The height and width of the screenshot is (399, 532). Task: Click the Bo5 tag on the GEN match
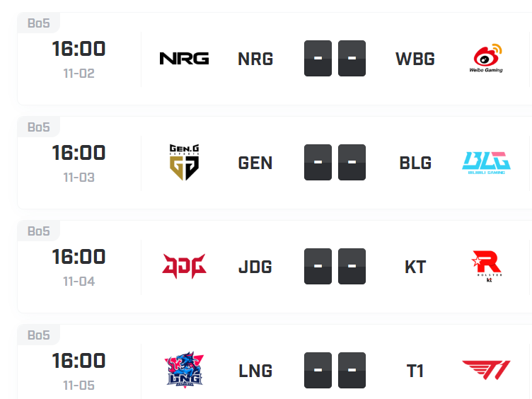39,127
